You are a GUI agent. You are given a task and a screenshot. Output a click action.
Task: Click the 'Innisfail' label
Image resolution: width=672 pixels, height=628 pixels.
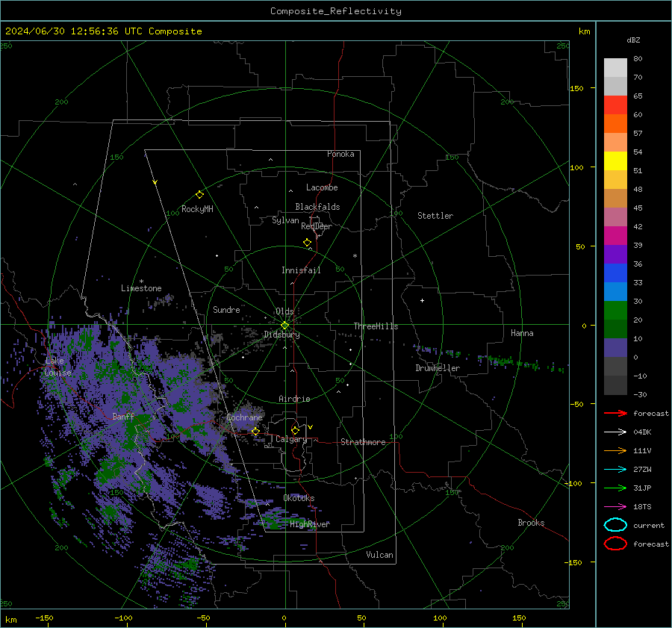[x=301, y=270]
